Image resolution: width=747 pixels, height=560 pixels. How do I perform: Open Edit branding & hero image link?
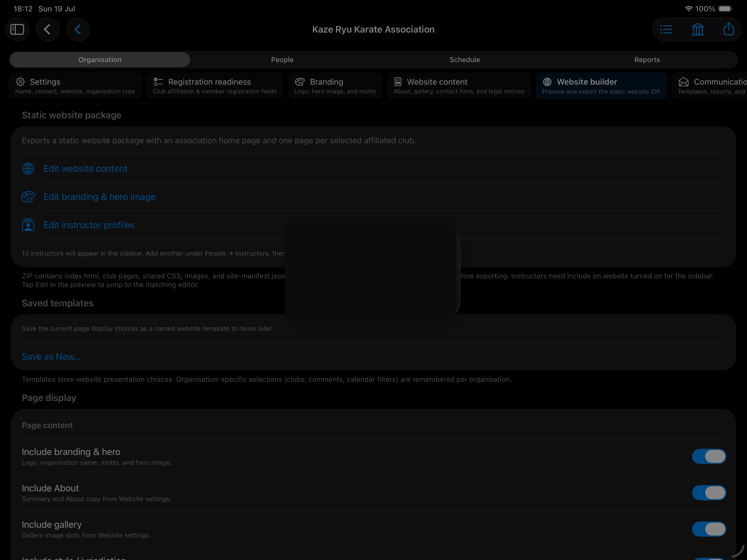tap(99, 197)
